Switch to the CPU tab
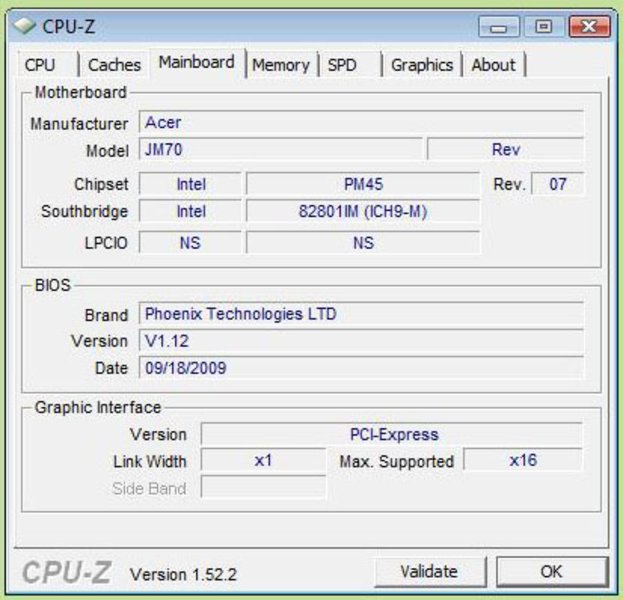The width and height of the screenshot is (623, 600). [48, 65]
